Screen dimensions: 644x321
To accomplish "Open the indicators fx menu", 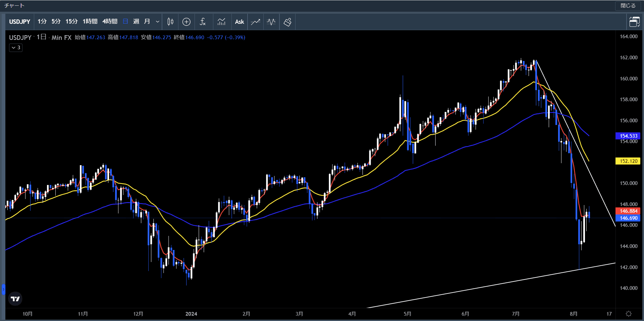I will (203, 22).
